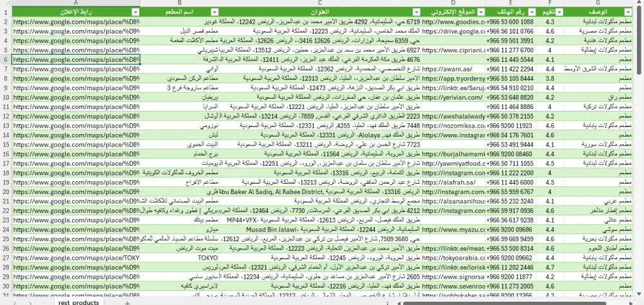644x305 pixels.
Task: Open the https://awani.ae/ website cell
Action: pos(453,68)
